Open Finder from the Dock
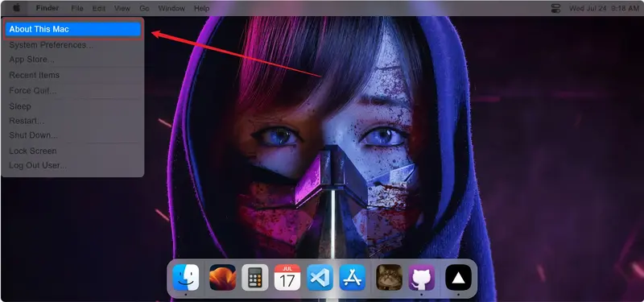The image size is (644, 302). point(186,277)
